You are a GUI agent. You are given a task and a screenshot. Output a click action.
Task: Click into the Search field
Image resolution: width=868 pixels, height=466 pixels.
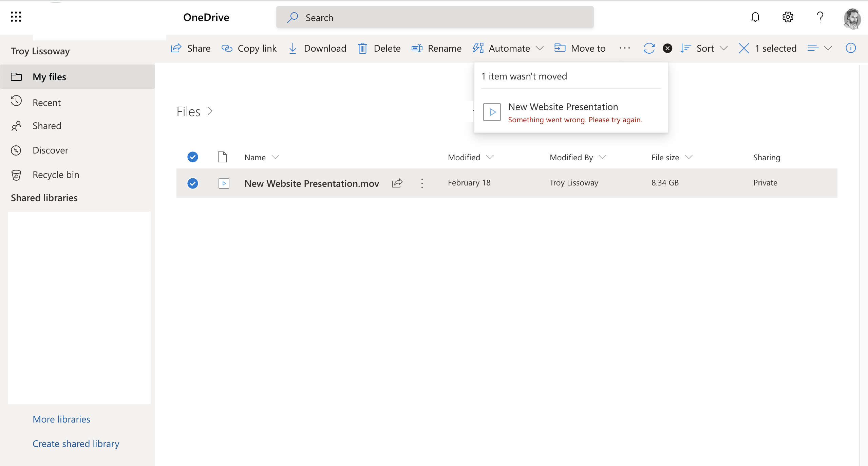[434, 17]
